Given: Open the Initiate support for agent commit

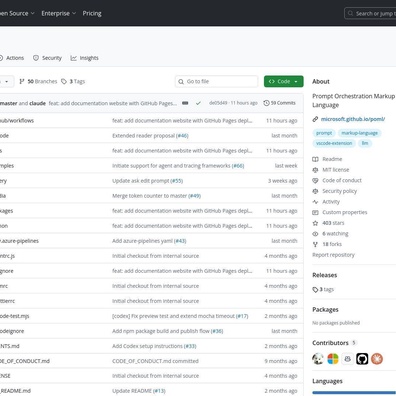Looking at the screenshot, I should 171,166.
